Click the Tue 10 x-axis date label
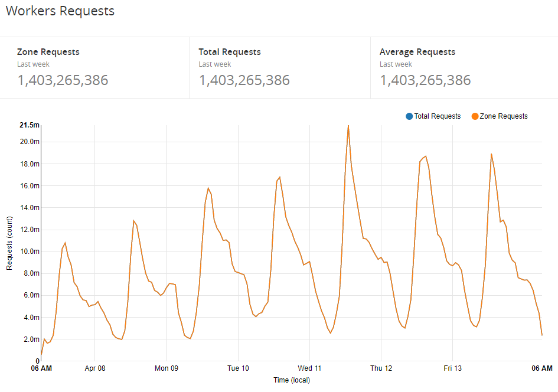The height and width of the screenshot is (392, 558). (238, 368)
